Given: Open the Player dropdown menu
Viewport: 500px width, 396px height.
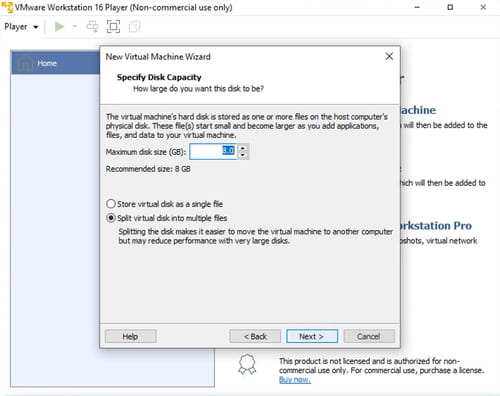Looking at the screenshot, I should tap(21, 27).
